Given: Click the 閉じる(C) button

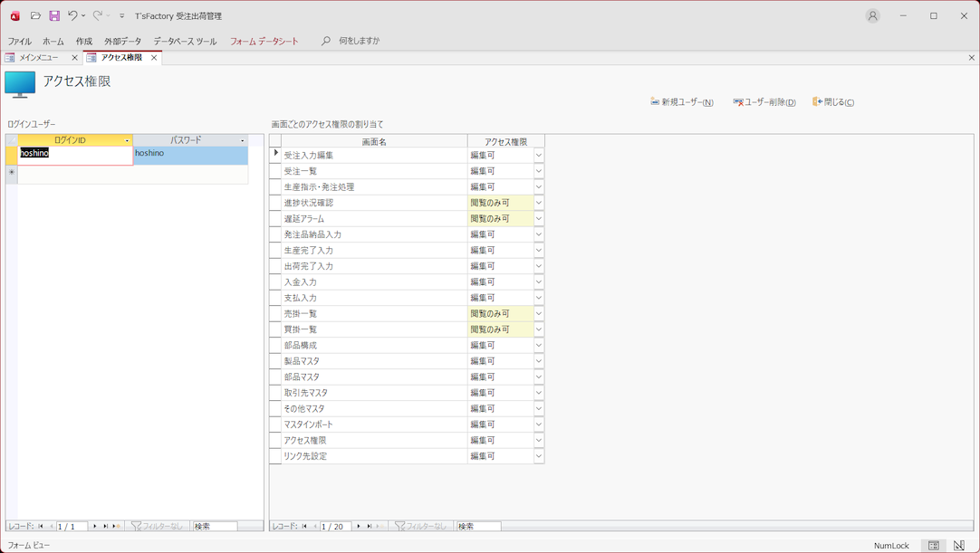Looking at the screenshot, I should point(833,102).
